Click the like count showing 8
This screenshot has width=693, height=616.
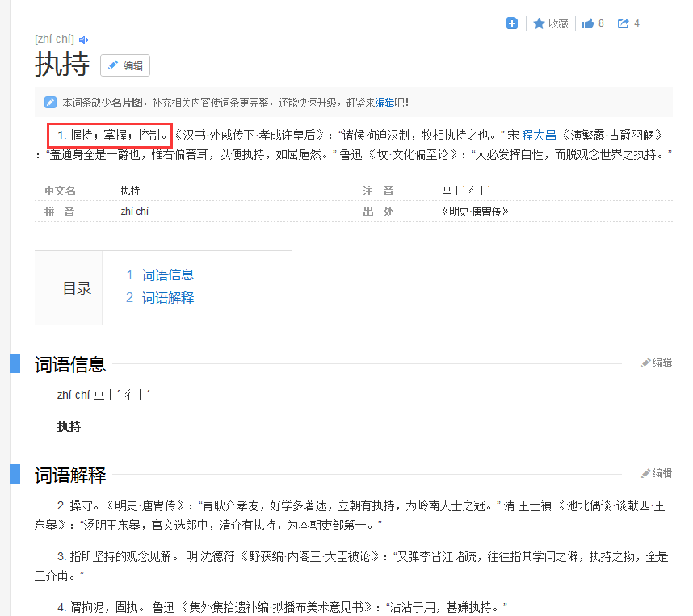pos(599,23)
